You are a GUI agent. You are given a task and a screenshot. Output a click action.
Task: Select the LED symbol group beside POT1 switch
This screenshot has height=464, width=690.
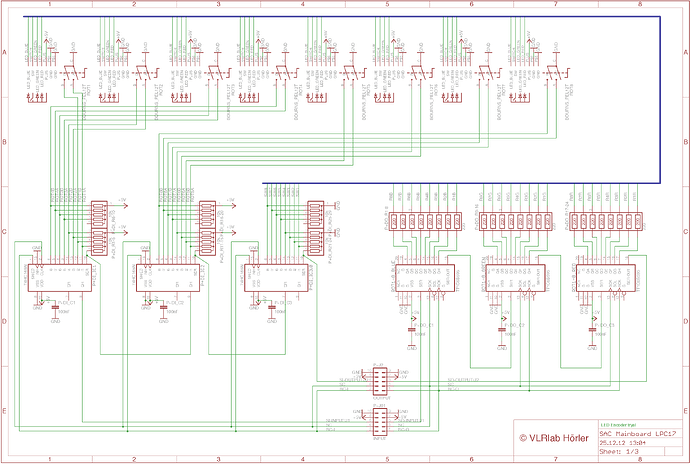36,99
